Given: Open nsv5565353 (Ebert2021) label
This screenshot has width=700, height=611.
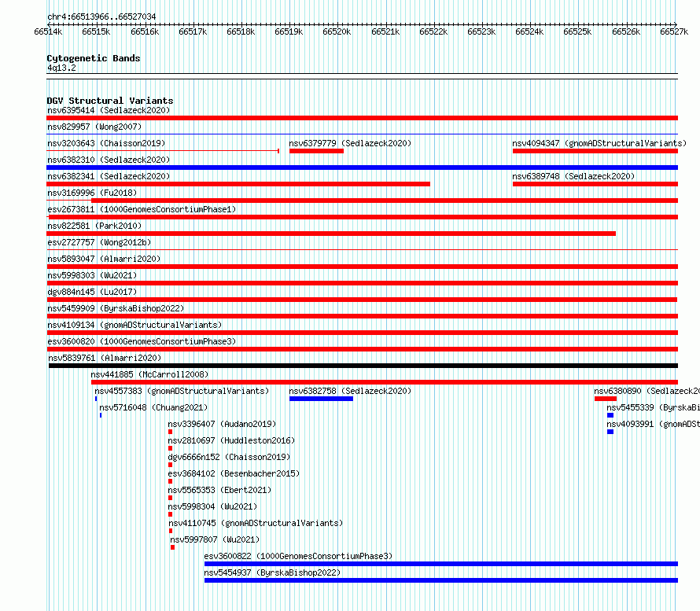Looking at the screenshot, I should click(x=219, y=490).
